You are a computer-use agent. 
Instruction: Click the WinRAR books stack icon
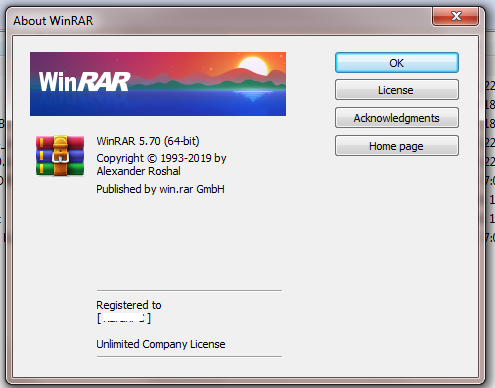point(60,155)
